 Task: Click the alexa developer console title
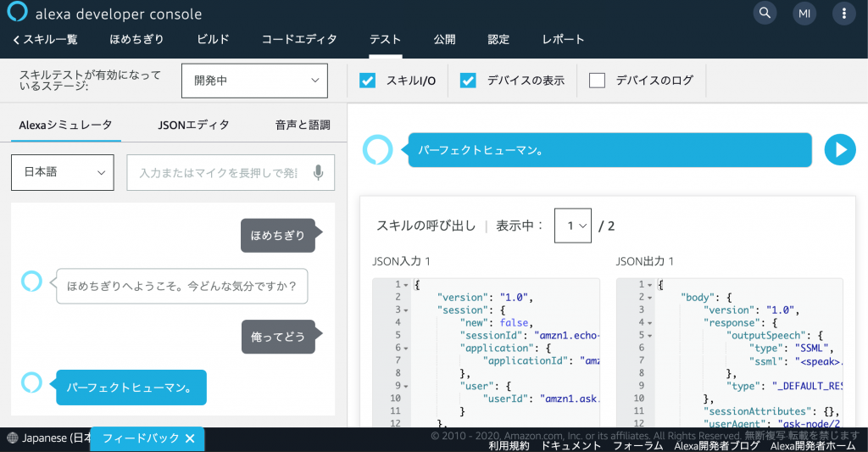(x=119, y=14)
